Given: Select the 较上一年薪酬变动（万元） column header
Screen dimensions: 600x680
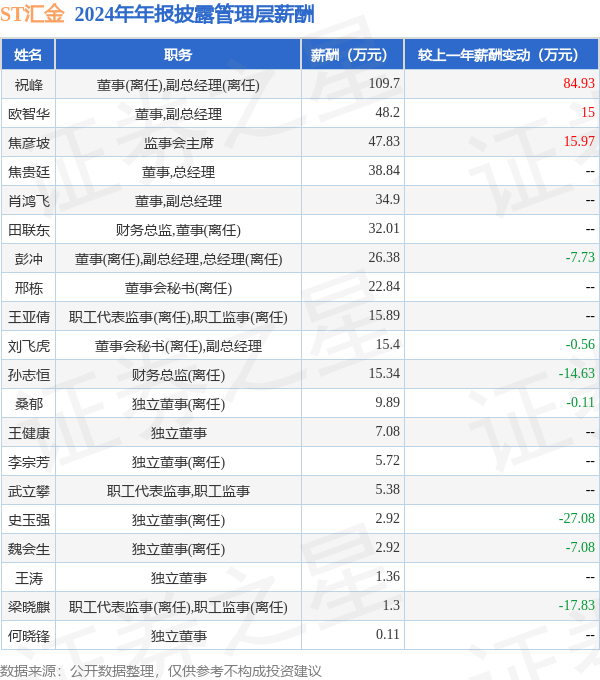Looking at the screenshot, I should click(x=499, y=55).
